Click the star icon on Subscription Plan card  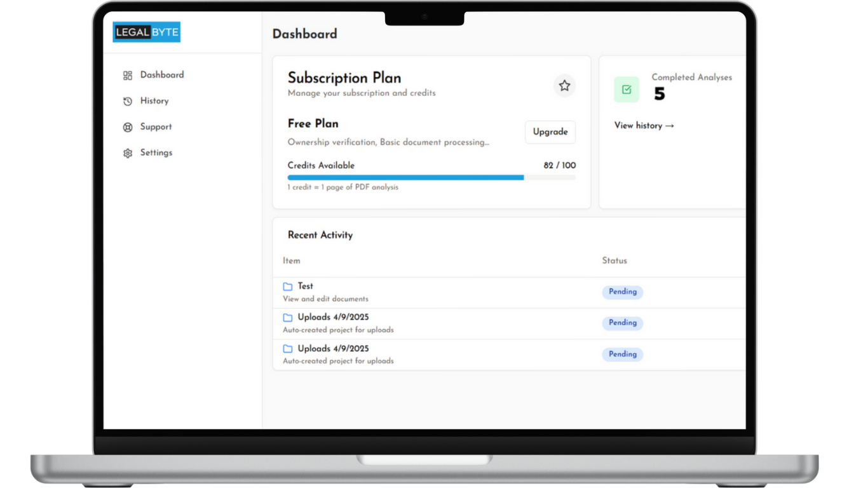click(x=564, y=85)
